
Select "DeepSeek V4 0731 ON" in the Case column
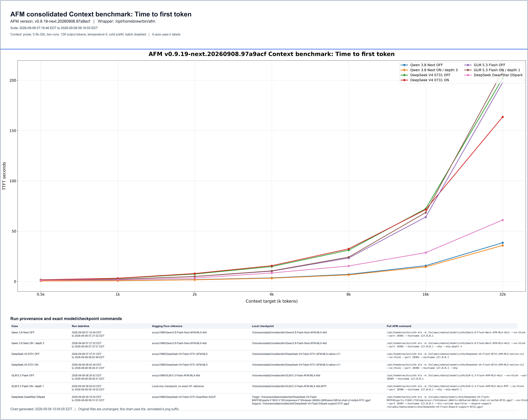(25, 365)
